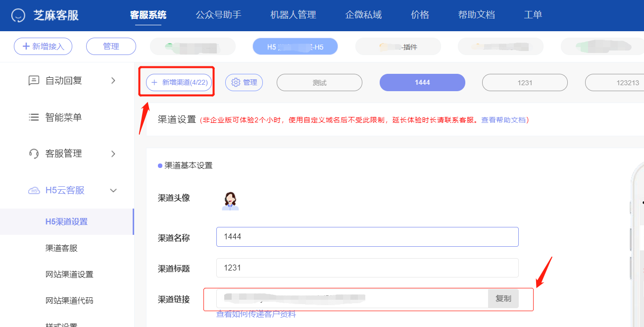
Task: Click the plus icon on 新增接入
Action: tap(26, 46)
